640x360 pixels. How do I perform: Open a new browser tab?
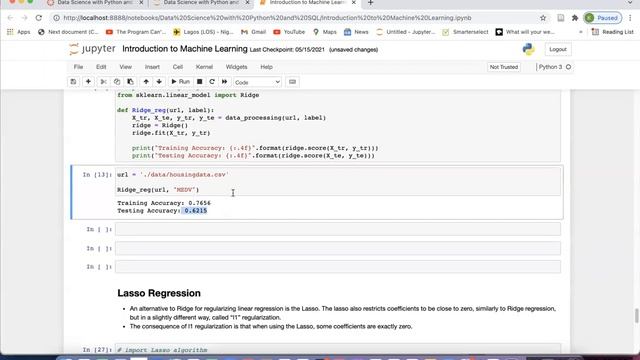point(371,3)
